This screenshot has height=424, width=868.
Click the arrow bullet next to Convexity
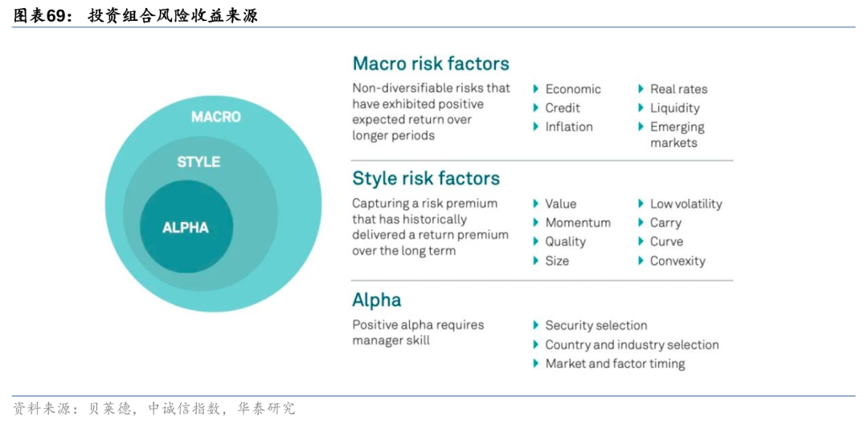[641, 261]
